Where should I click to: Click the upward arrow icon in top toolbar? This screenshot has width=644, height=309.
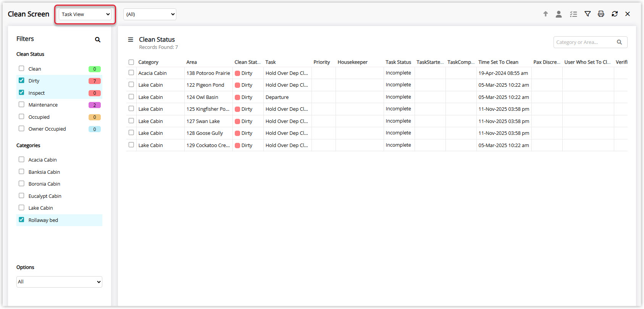tap(546, 14)
